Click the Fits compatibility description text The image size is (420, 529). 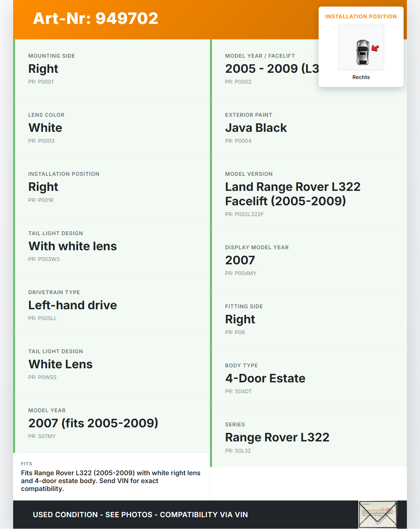click(111, 481)
